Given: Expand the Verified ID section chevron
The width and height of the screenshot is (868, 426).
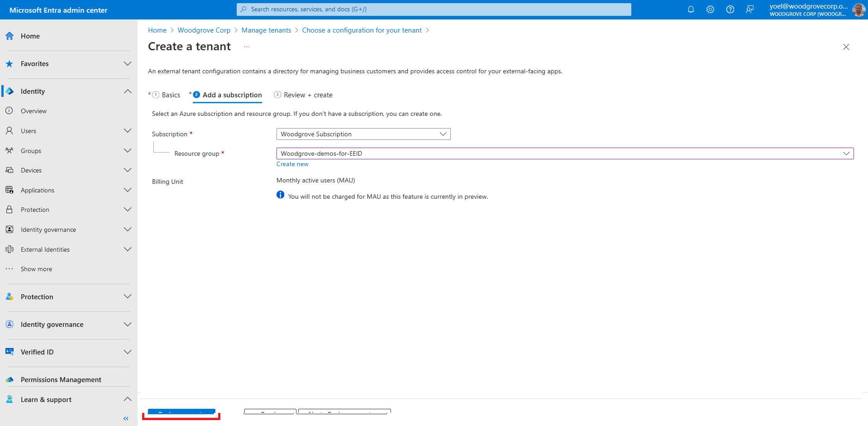Looking at the screenshot, I should [128, 352].
